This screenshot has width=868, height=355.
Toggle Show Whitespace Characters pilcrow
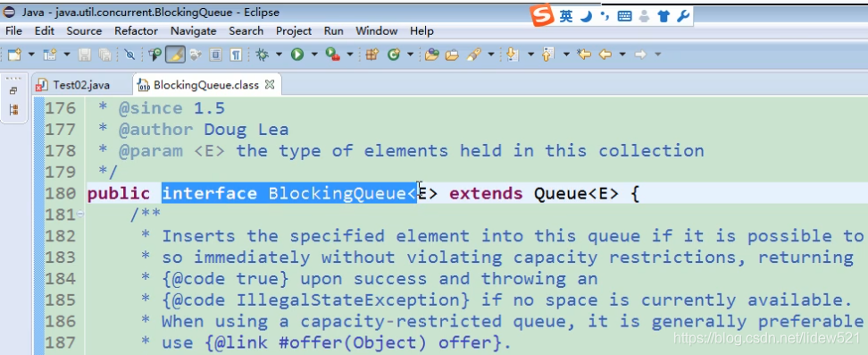tap(236, 55)
